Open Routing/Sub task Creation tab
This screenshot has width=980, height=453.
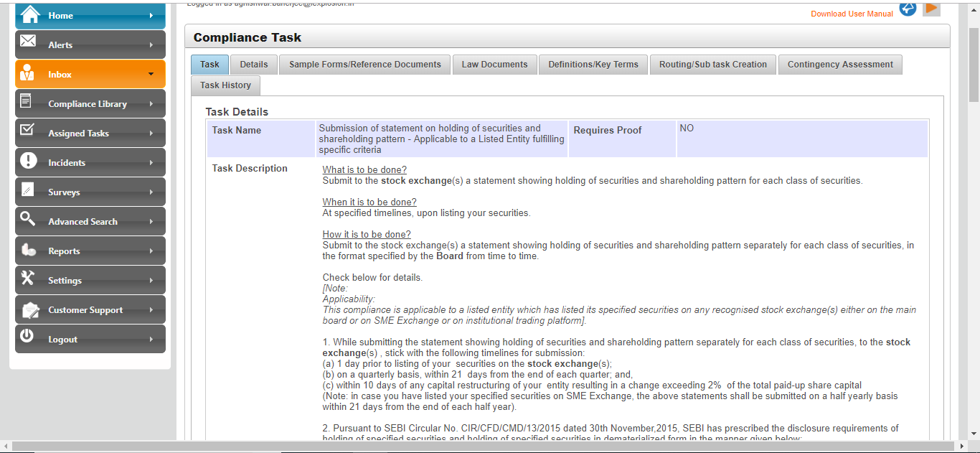click(x=713, y=64)
